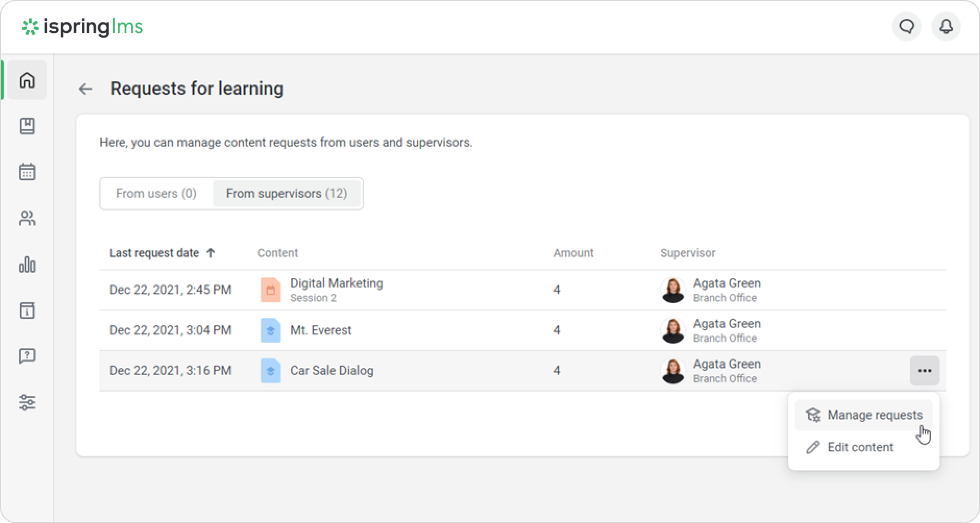Click the Mt. Everest course icon
This screenshot has height=523, width=980.
271,330
